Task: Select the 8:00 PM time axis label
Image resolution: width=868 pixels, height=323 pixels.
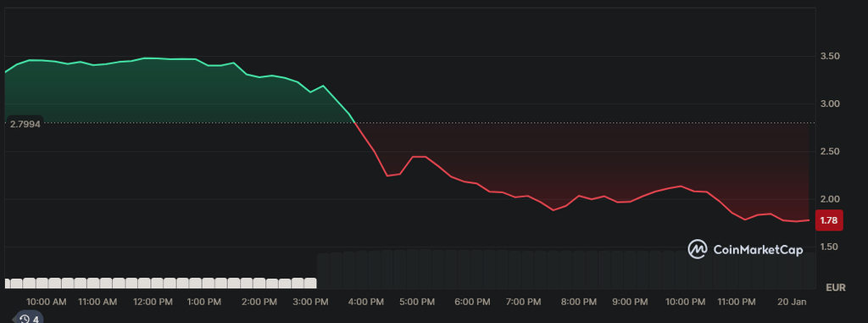Action: point(579,302)
